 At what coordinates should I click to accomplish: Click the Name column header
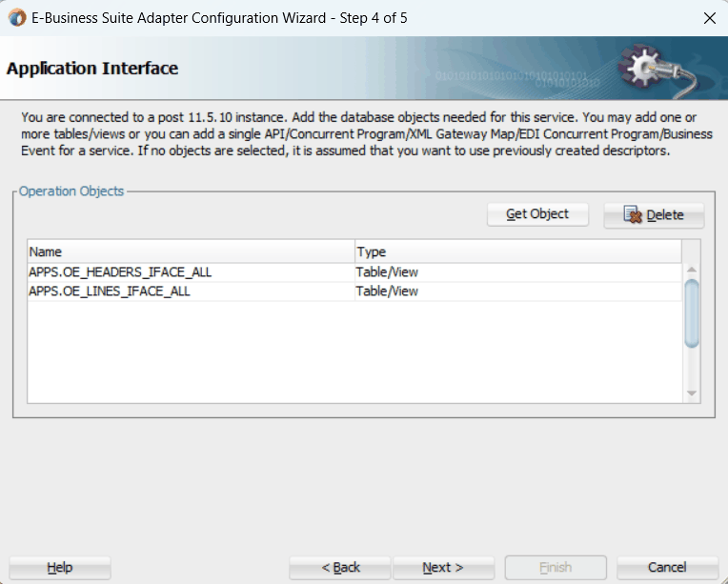click(191, 252)
